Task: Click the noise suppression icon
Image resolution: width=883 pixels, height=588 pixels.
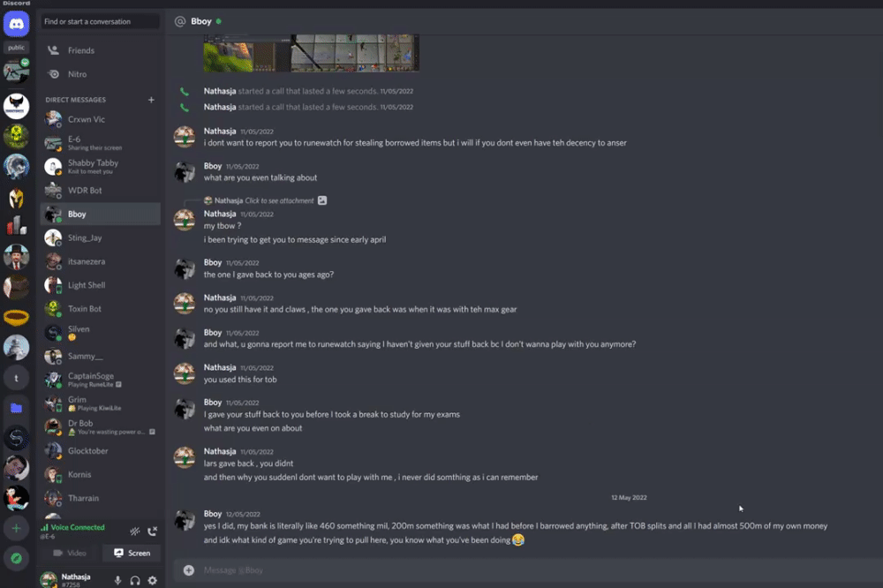Action: [134, 531]
